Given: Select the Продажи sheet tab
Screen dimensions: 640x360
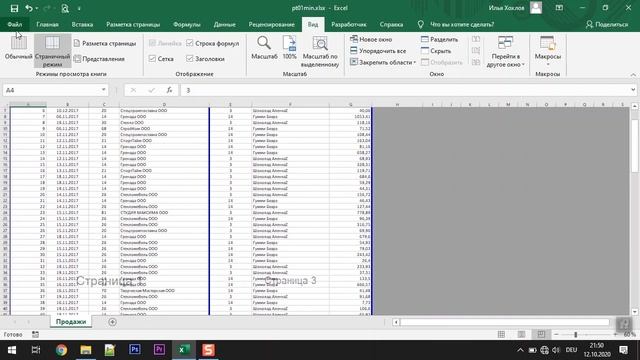Looking at the screenshot, I should [x=71, y=322].
